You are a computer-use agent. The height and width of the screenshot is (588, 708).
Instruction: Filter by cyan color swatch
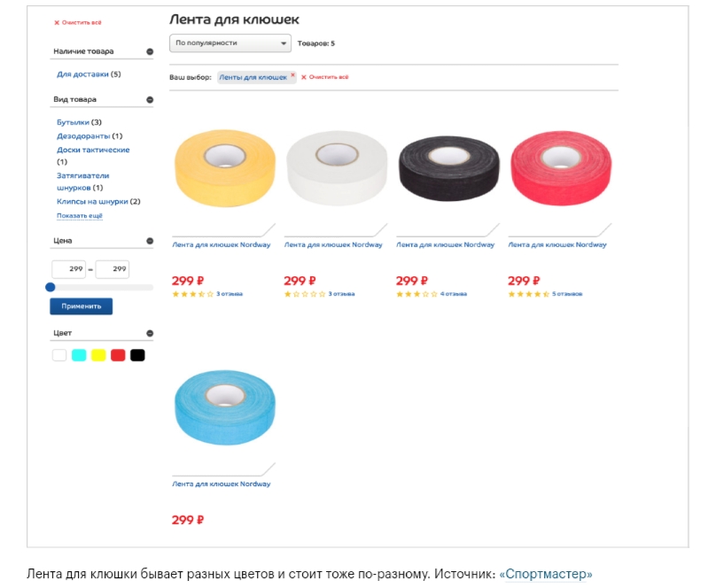[79, 355]
